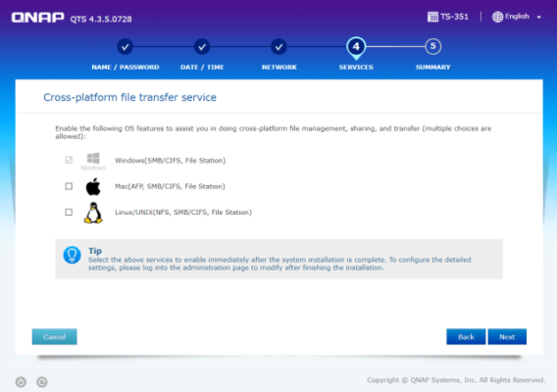Click the Next button
The height and width of the screenshot is (392, 557).
coord(507,336)
